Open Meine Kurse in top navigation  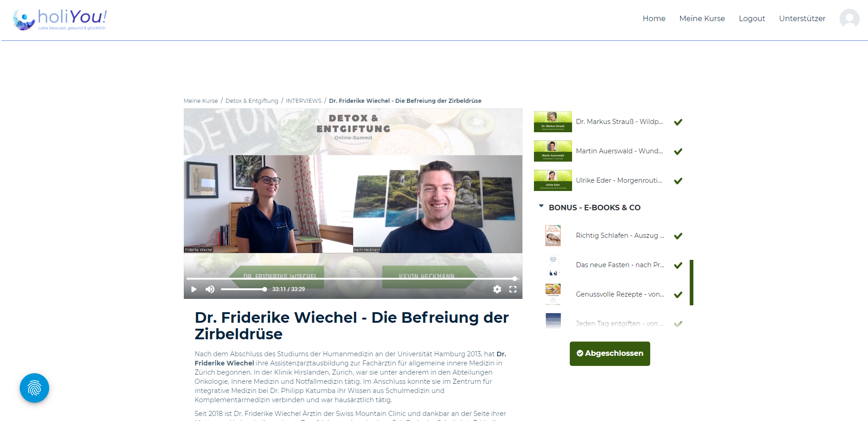[x=702, y=18]
